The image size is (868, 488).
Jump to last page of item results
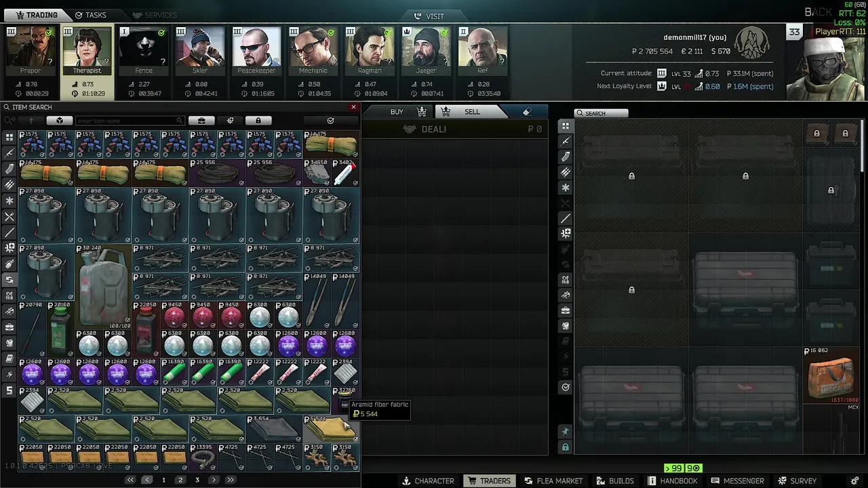click(x=231, y=480)
